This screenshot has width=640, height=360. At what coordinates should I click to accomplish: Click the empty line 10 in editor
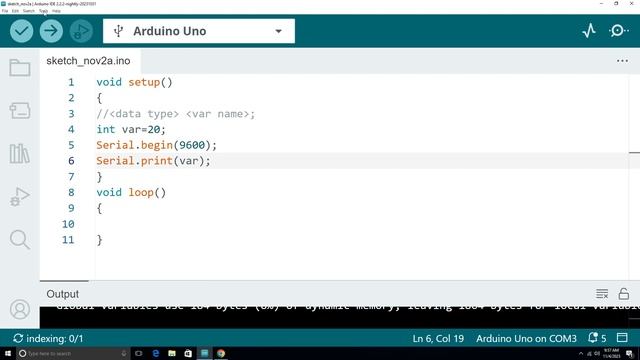(x=362, y=224)
